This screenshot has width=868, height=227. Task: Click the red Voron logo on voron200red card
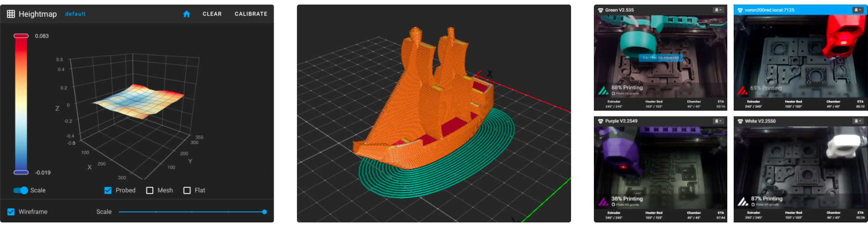743,90
